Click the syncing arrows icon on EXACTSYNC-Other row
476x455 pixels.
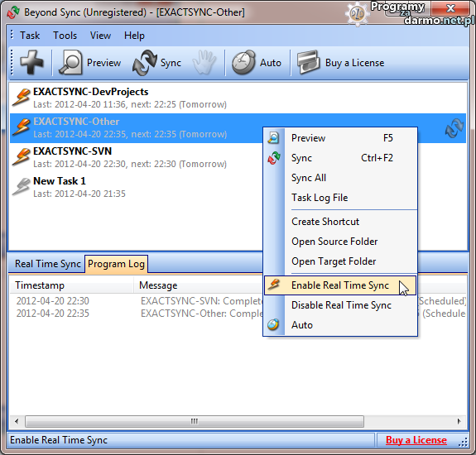[454, 128]
